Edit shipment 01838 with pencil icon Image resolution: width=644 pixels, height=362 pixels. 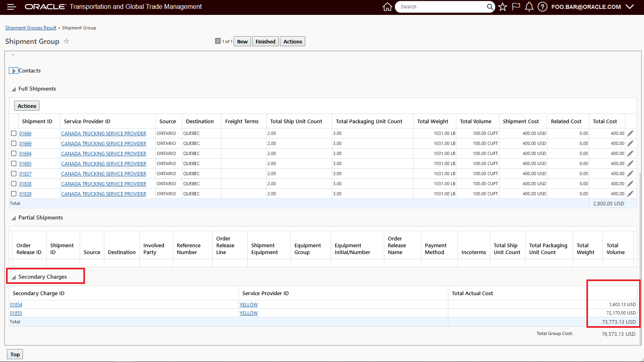[x=630, y=184]
